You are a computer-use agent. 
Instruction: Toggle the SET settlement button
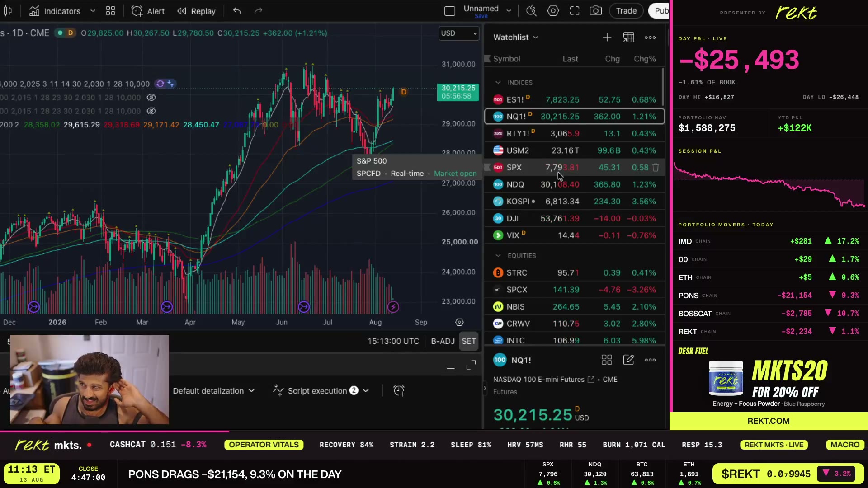pyautogui.click(x=469, y=341)
